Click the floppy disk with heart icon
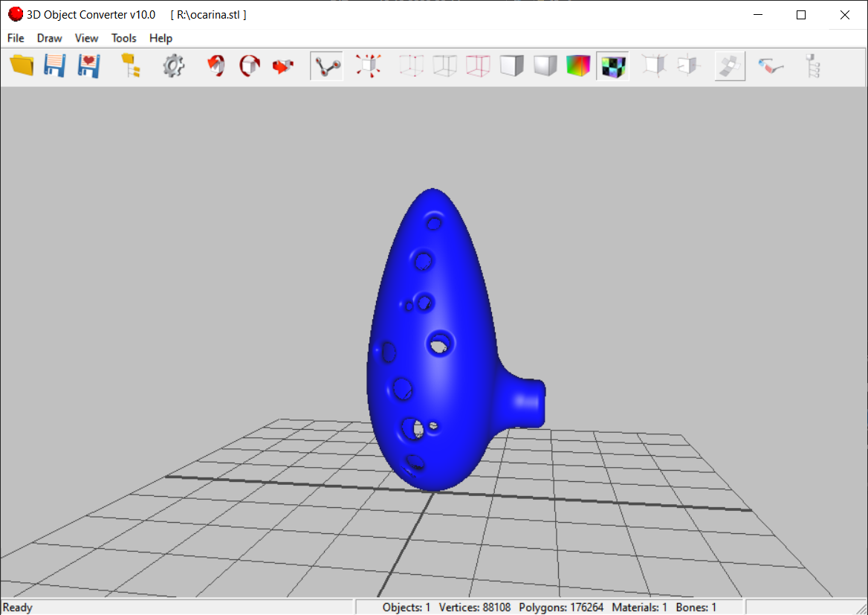 (x=88, y=65)
